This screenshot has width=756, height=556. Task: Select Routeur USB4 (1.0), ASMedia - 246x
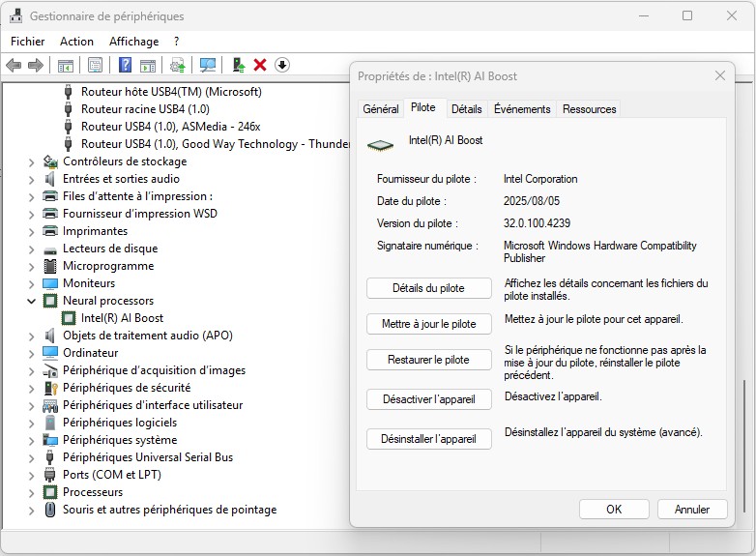click(170, 127)
